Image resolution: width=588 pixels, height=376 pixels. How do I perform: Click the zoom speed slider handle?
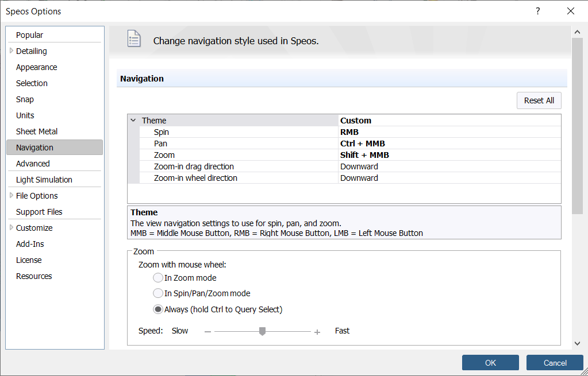click(x=263, y=331)
